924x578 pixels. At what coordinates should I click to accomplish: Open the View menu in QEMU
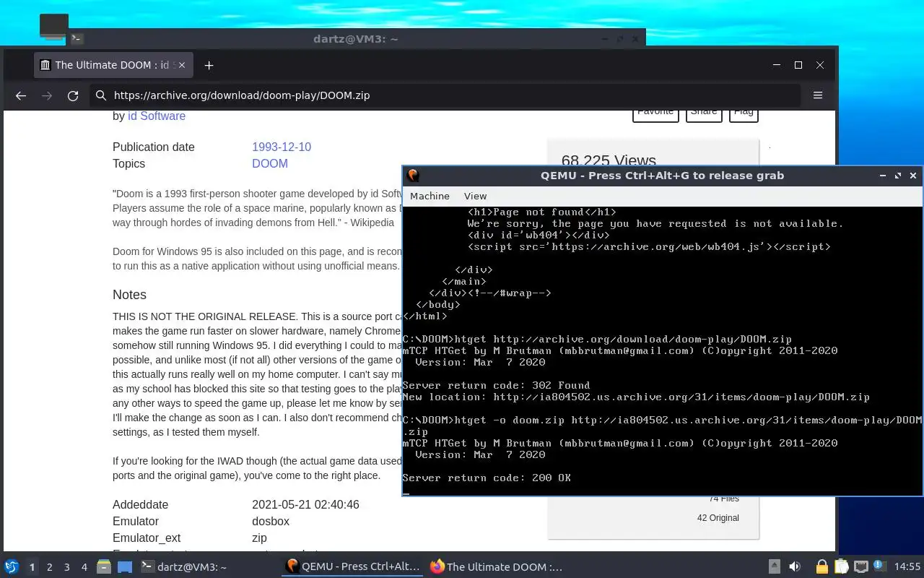pyautogui.click(x=475, y=196)
